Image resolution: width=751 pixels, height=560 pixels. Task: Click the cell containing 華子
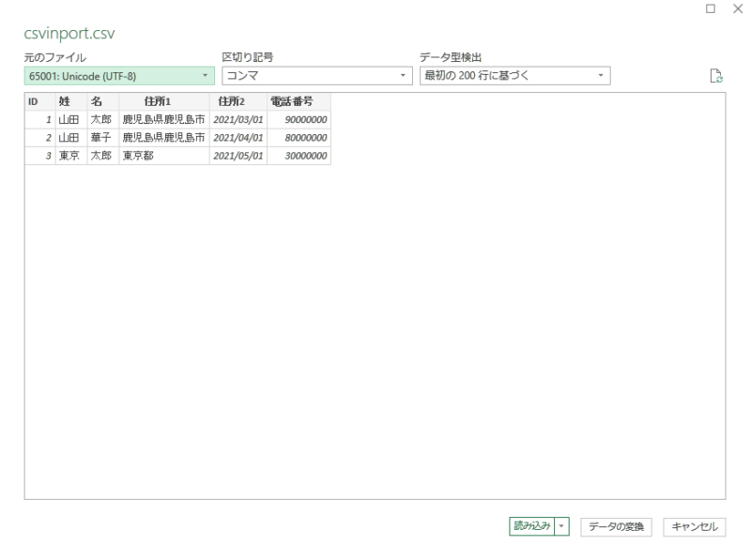[100, 138]
